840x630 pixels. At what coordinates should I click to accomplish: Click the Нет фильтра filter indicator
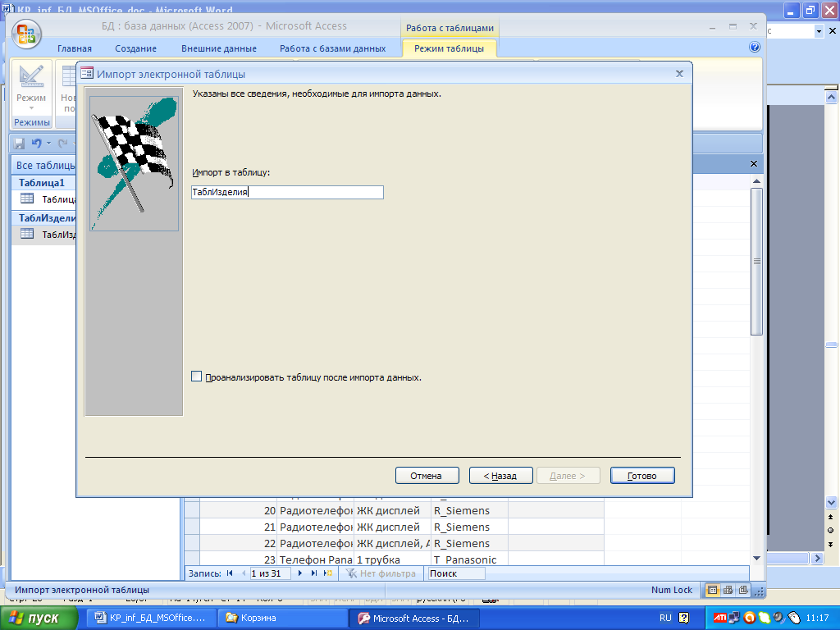(381, 573)
